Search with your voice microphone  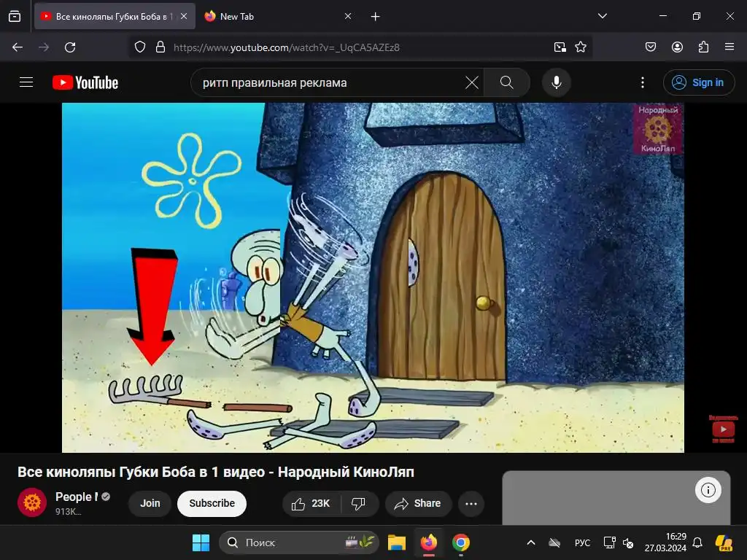click(556, 82)
